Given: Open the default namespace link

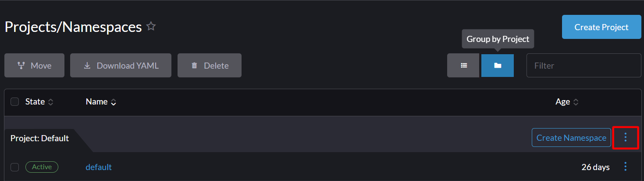Looking at the screenshot, I should click(99, 167).
